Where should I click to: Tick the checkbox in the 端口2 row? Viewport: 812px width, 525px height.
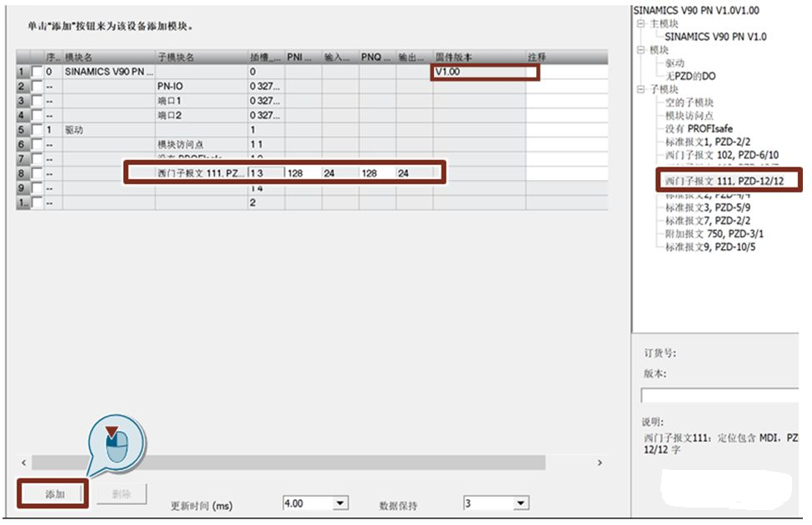pos(37,115)
